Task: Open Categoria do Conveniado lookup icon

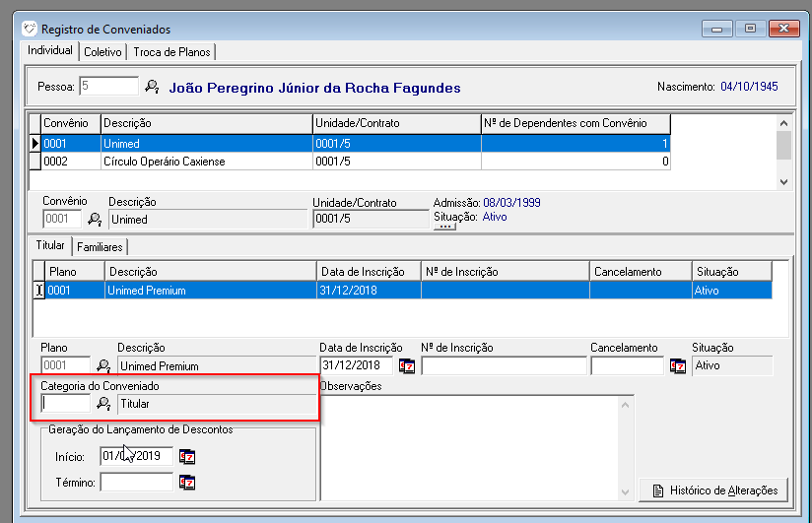Action: tap(103, 403)
